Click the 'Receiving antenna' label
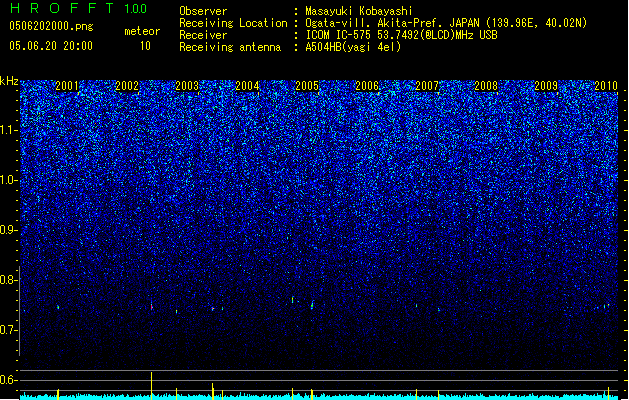The image size is (629, 400). (x=230, y=47)
